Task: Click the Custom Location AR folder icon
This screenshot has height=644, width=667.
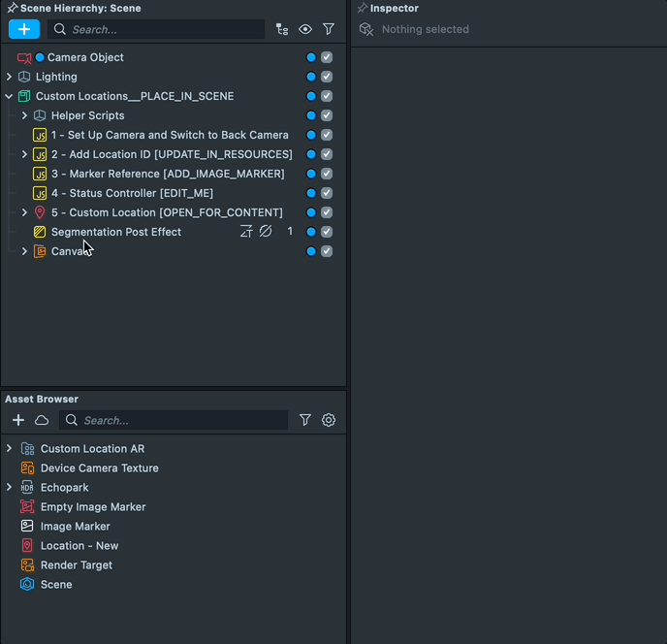Action: (27, 449)
